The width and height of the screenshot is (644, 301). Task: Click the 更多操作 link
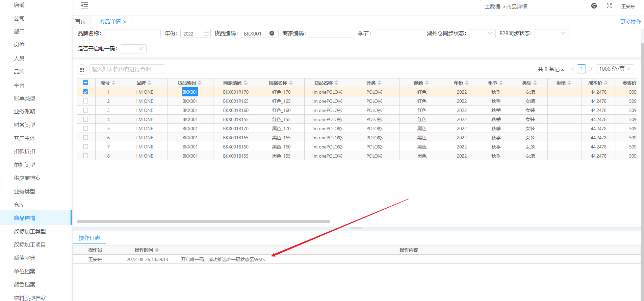click(630, 22)
